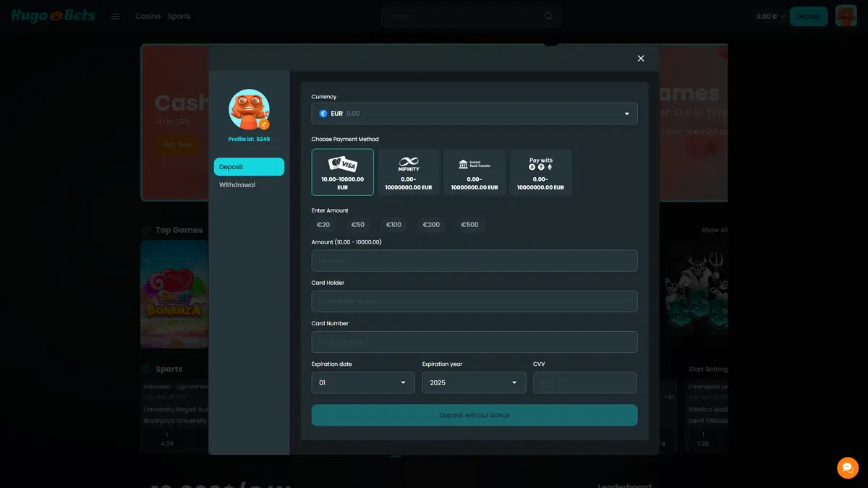Select Instant Bank Transfer payment method
Viewport: 868px width, 488px height.
(x=475, y=172)
